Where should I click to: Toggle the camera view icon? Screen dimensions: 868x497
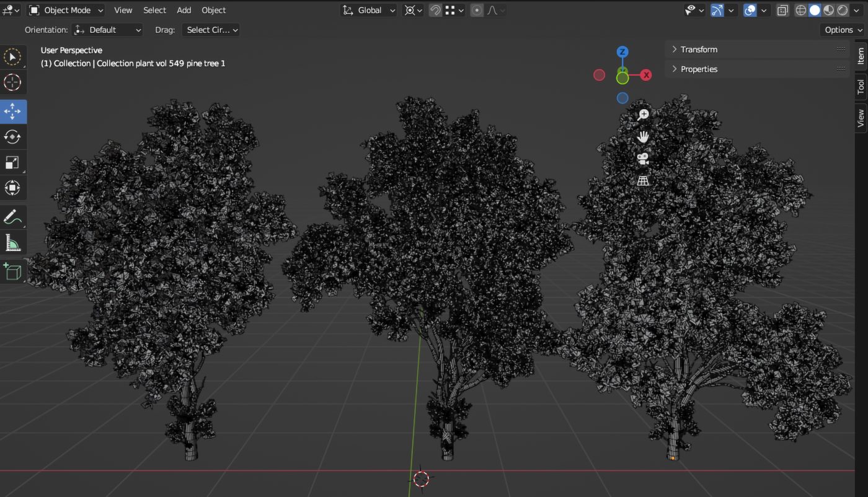pyautogui.click(x=644, y=159)
